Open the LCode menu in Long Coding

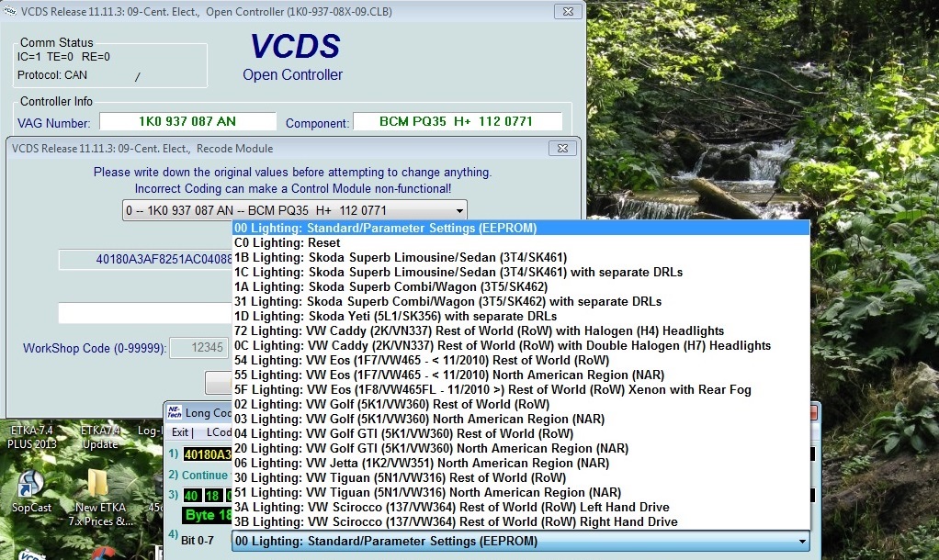click(219, 432)
